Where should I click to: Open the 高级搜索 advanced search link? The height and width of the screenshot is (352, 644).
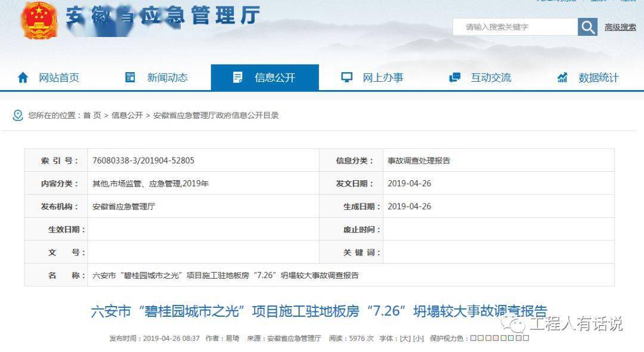coord(620,27)
